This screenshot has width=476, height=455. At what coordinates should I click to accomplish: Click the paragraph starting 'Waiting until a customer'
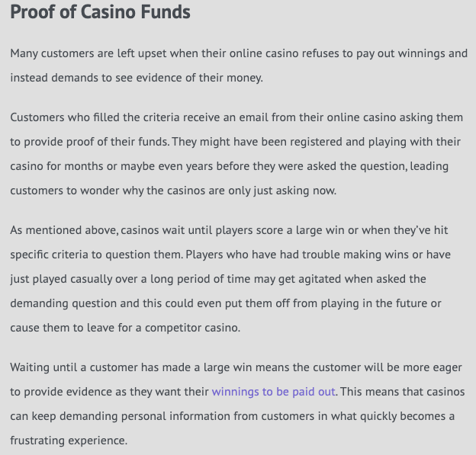[237, 404]
